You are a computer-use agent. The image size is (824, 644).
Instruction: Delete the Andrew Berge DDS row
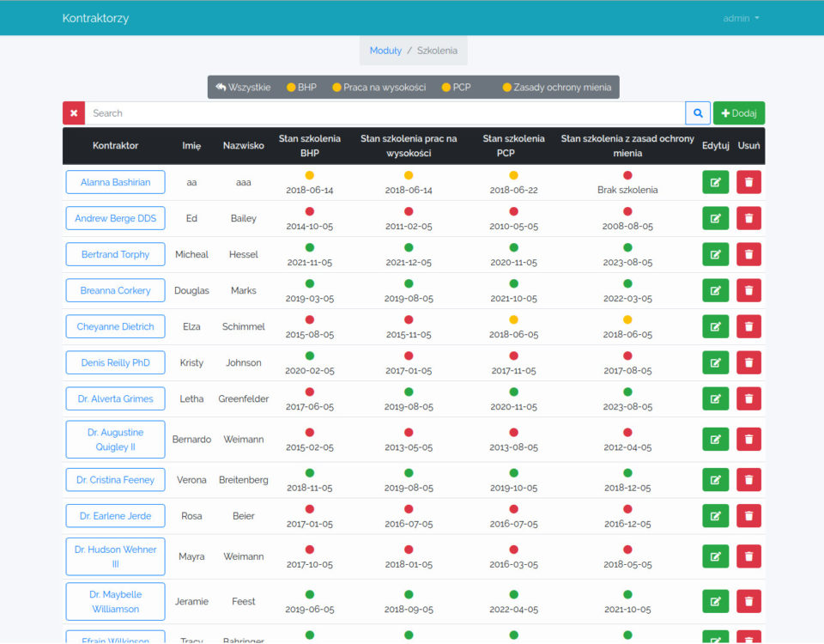click(748, 218)
